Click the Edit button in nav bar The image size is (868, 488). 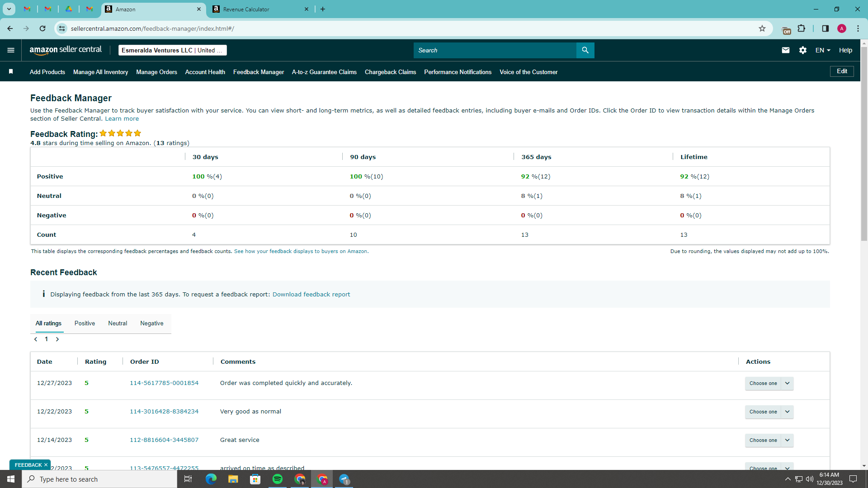842,71
